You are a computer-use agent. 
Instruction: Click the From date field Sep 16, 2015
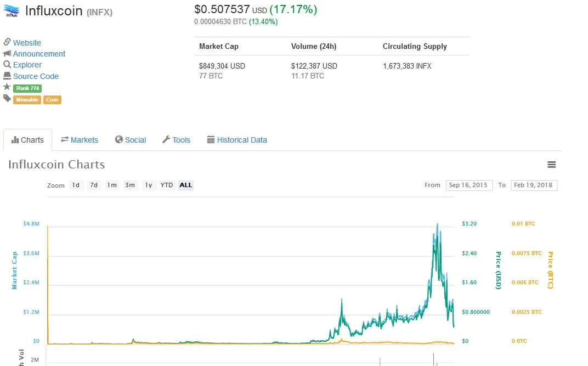point(469,185)
